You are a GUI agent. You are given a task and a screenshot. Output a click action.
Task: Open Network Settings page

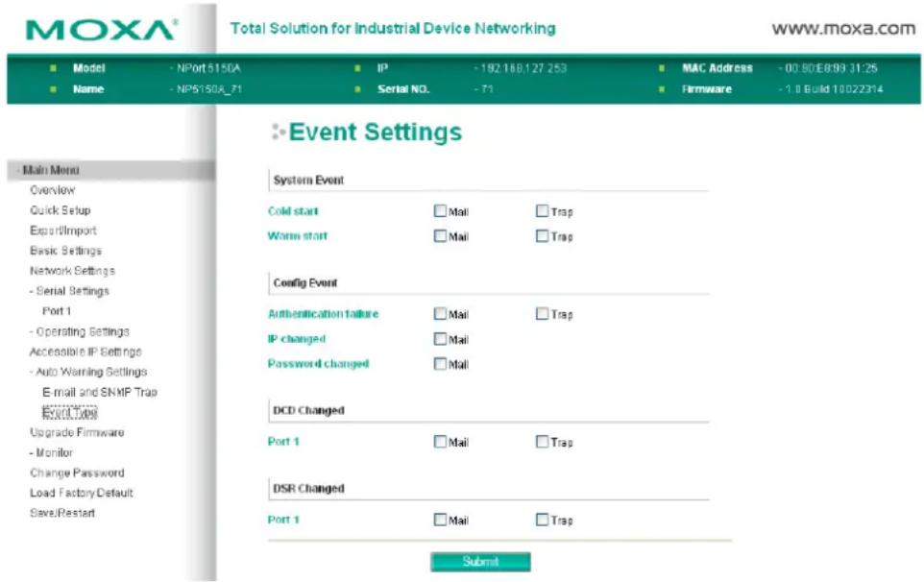[72, 271]
